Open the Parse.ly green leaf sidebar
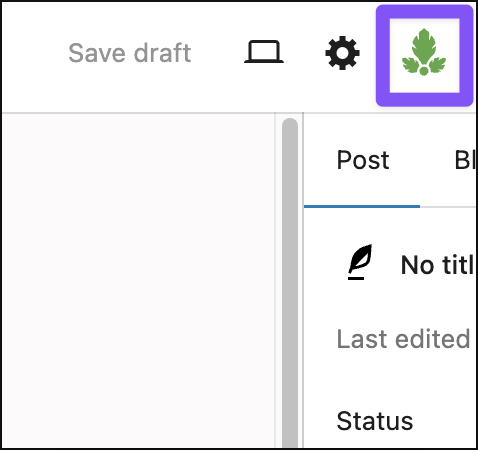The image size is (478, 450). (424, 55)
